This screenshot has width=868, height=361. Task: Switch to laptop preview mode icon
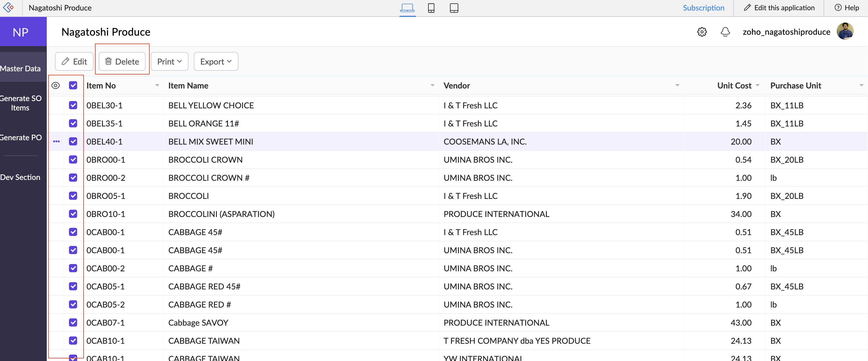[x=407, y=8]
